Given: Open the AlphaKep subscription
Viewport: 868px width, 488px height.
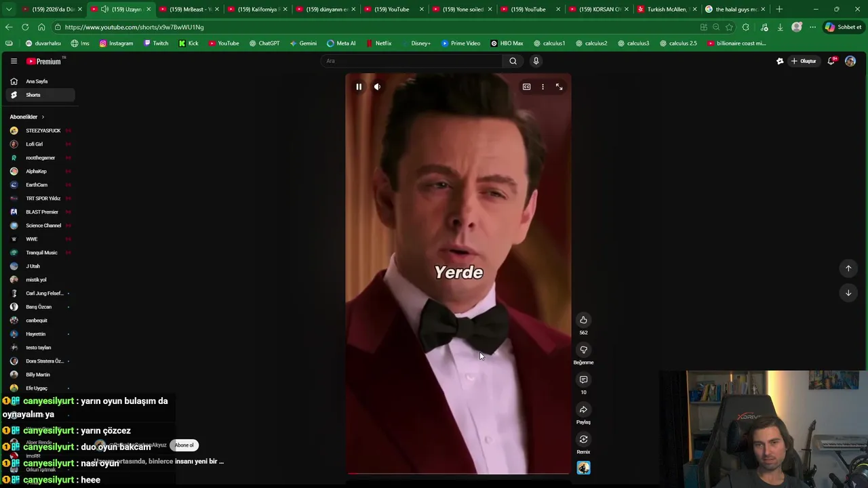Looking at the screenshot, I should click(41, 171).
